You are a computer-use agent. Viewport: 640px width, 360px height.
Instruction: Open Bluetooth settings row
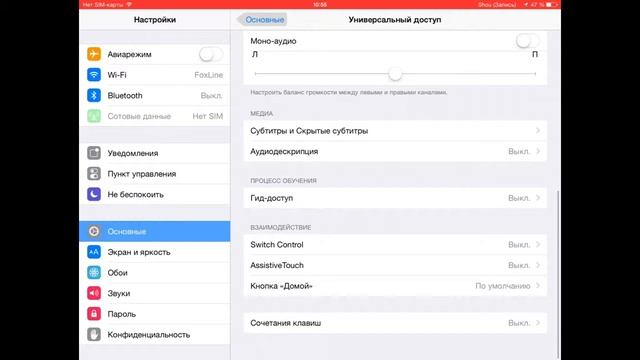pyautogui.click(x=155, y=95)
